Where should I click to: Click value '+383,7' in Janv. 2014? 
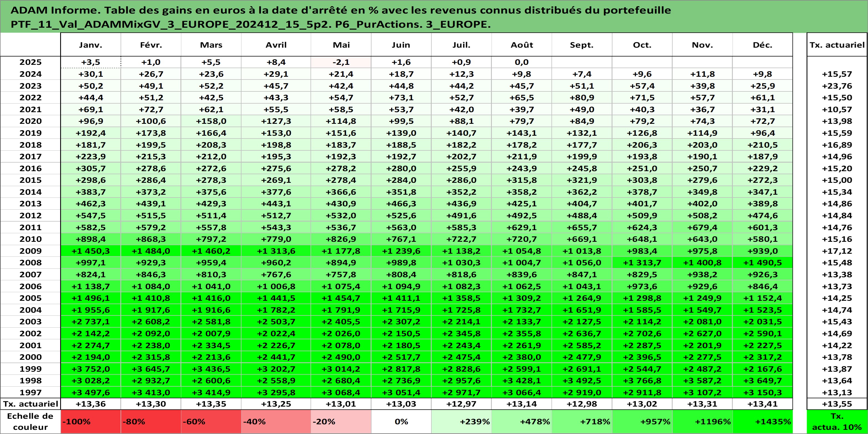pyautogui.click(x=91, y=192)
